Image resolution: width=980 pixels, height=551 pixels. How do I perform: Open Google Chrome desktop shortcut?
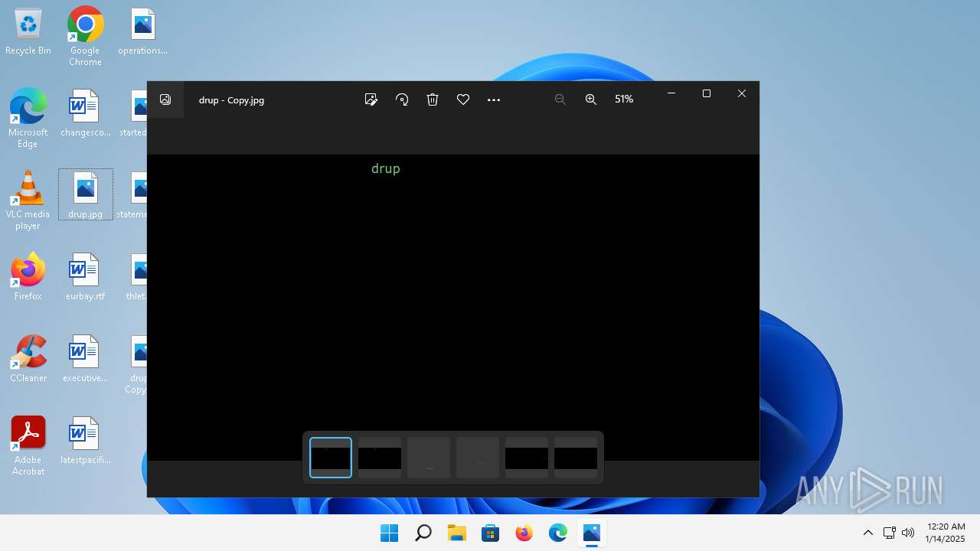tap(85, 36)
